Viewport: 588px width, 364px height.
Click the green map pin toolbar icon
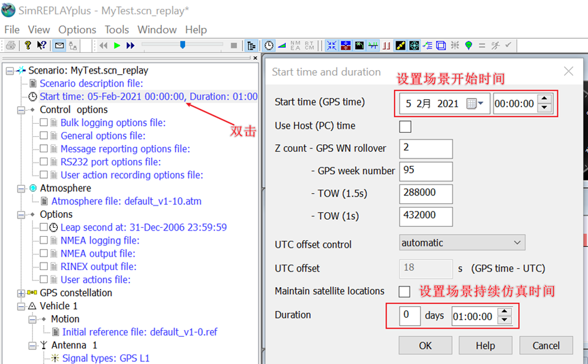pos(468,46)
